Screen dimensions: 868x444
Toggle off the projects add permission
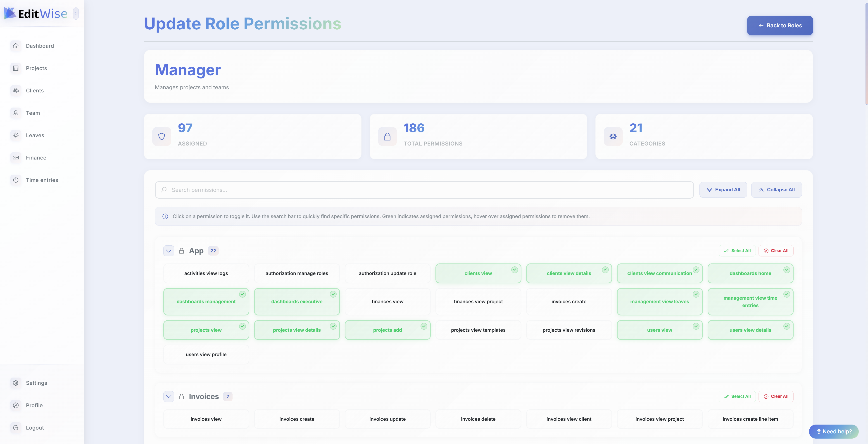(x=387, y=330)
